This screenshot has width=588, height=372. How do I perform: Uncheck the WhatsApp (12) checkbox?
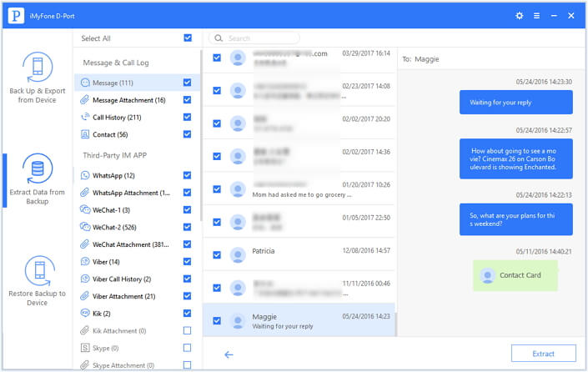click(x=187, y=175)
